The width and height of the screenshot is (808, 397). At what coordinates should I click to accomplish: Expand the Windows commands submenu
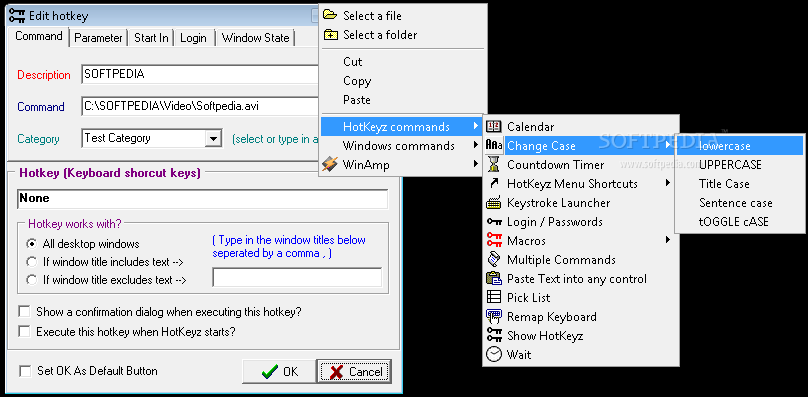401,145
